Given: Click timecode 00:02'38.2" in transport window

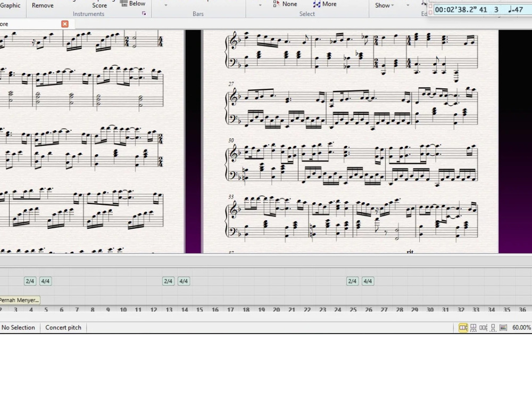Looking at the screenshot, I should coord(456,10).
